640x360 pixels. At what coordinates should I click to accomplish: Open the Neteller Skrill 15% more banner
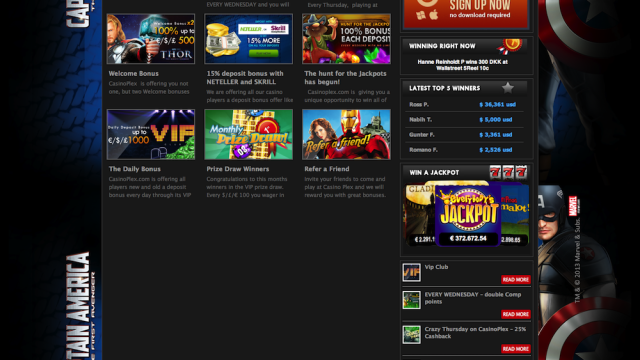pyautogui.click(x=249, y=39)
